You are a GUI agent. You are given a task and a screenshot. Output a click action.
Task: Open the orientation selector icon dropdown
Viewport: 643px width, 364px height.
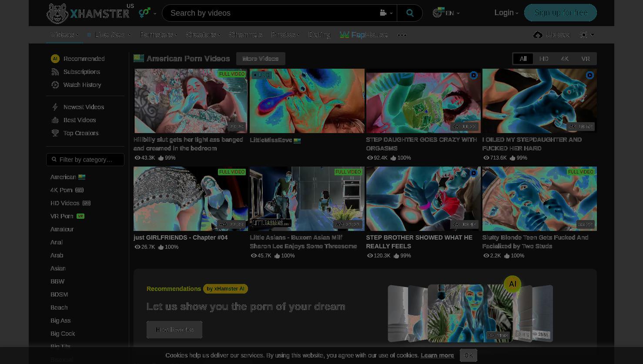(x=147, y=13)
